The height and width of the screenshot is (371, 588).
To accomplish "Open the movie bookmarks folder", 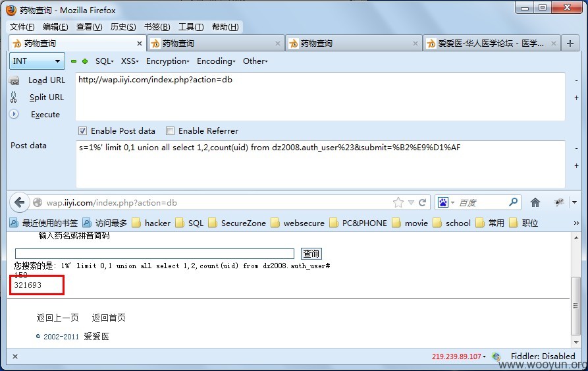I will (x=410, y=223).
